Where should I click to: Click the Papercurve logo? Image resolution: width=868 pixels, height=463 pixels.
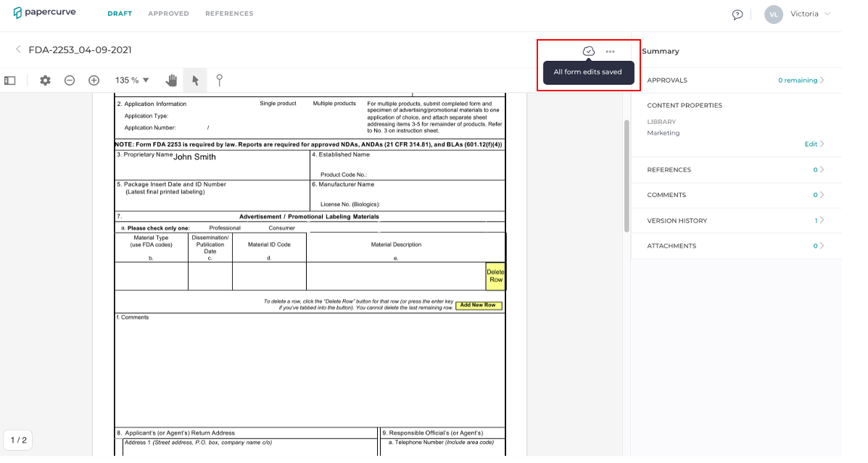point(44,13)
